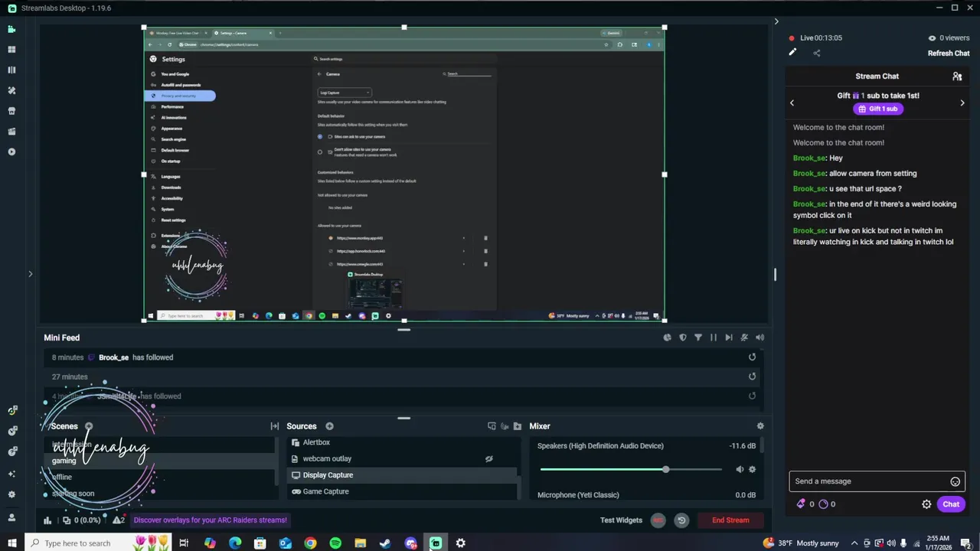
Task: Click the pencil edit stream info icon
Action: pos(792,53)
